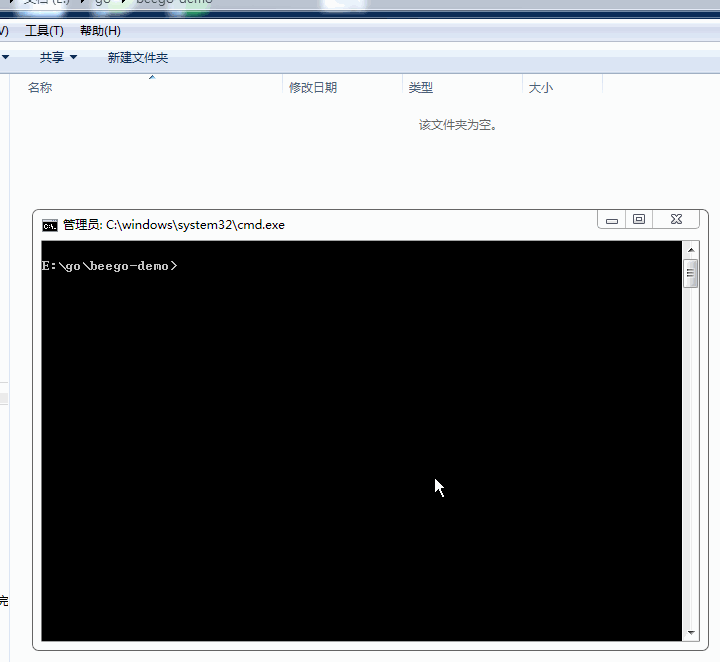The image size is (720, 662).
Task: Open the 工具(T) menu in Explorer
Action: 44,31
